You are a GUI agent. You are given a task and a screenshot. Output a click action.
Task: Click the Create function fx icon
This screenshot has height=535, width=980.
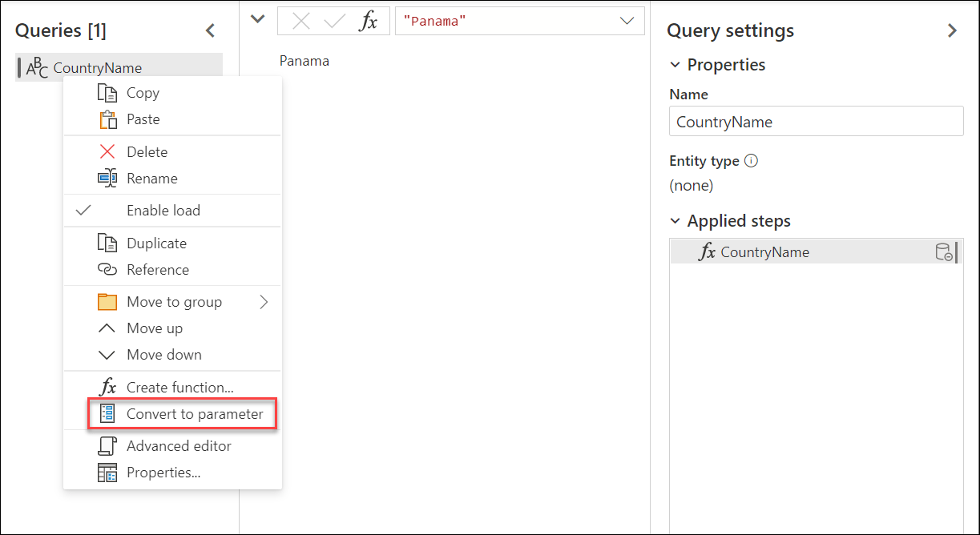107,388
